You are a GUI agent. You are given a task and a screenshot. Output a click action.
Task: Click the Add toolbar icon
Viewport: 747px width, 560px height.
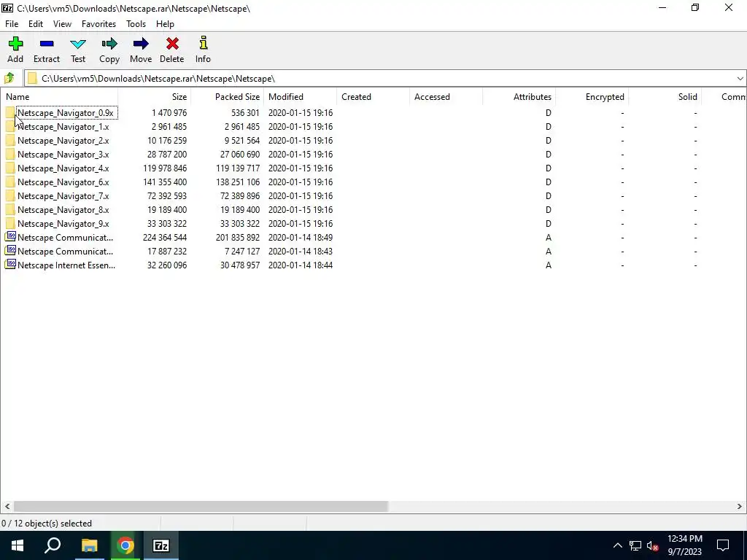click(15, 50)
